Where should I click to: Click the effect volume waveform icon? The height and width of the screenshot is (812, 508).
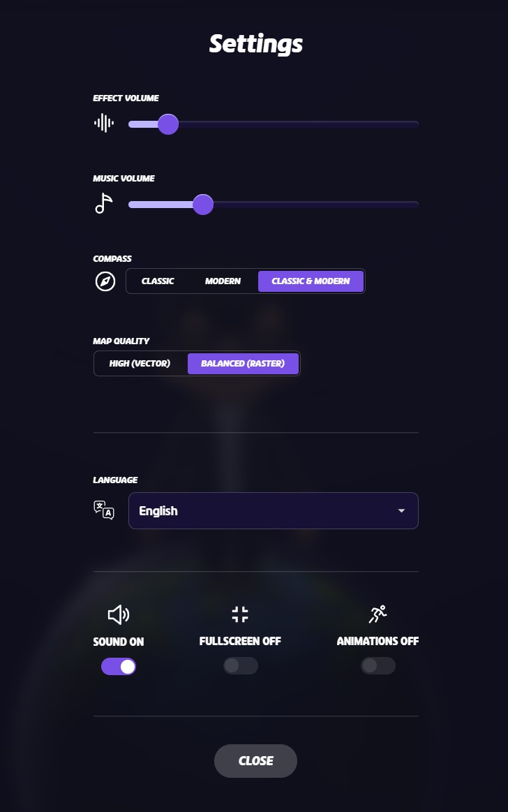coord(103,124)
